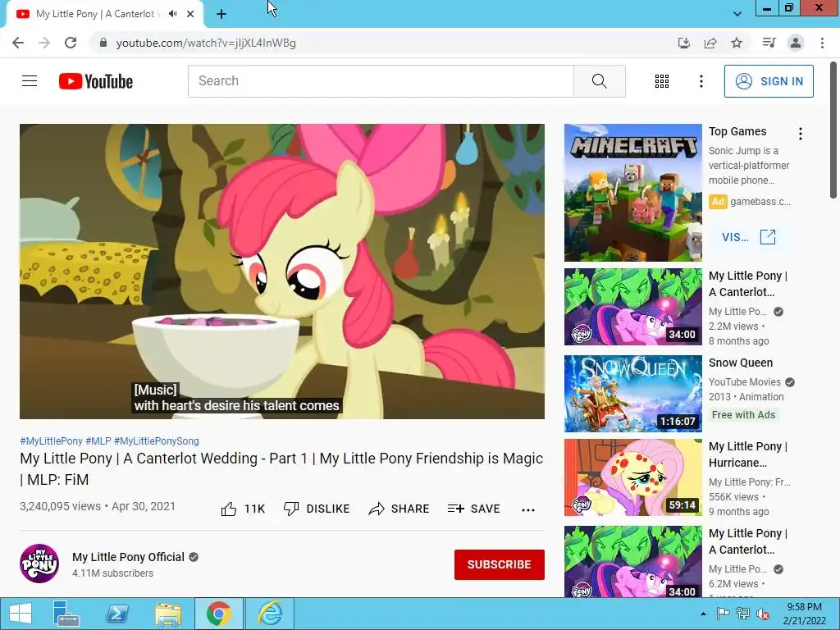Open the Canterlot video with 6.2M views
Screen dimensions: 840x630
(632, 561)
